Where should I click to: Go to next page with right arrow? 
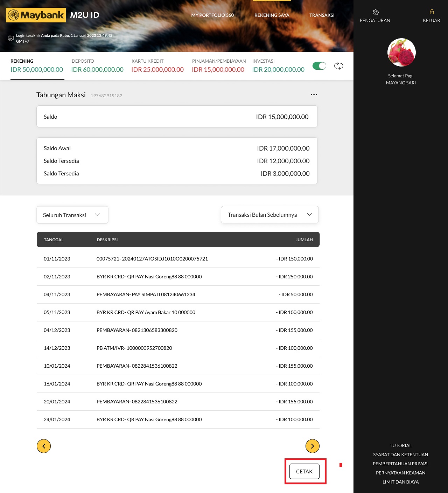pyautogui.click(x=313, y=446)
